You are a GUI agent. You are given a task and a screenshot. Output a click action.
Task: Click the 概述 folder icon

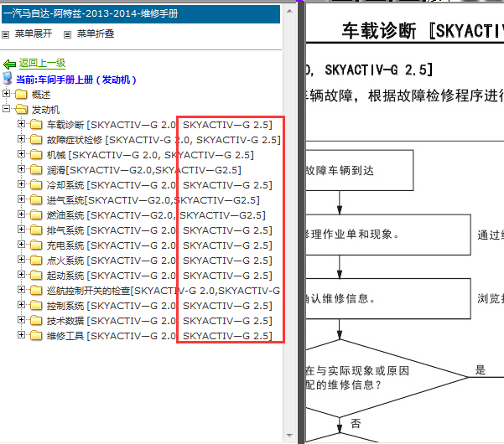pos(21,94)
